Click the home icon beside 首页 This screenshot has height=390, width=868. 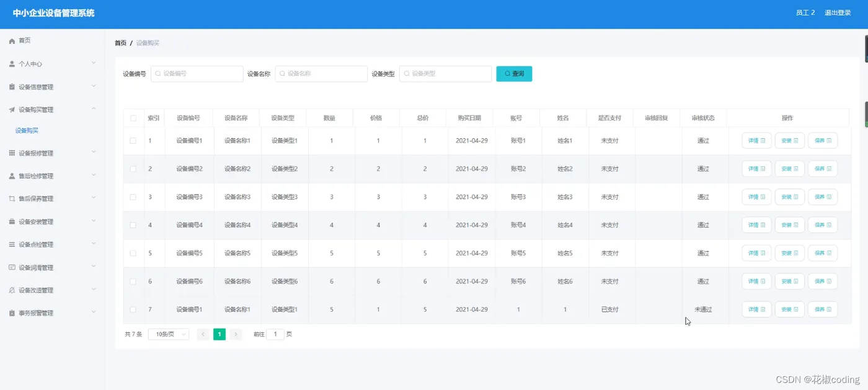(x=12, y=41)
